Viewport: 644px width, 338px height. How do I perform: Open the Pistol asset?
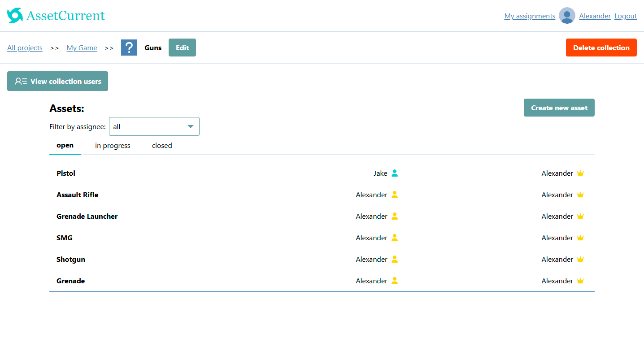(x=66, y=173)
